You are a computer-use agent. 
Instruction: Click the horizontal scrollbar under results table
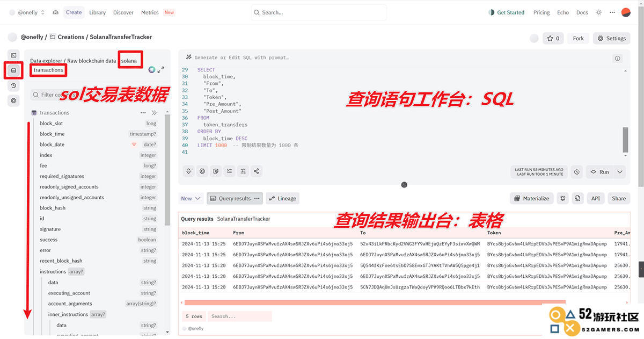374,302
